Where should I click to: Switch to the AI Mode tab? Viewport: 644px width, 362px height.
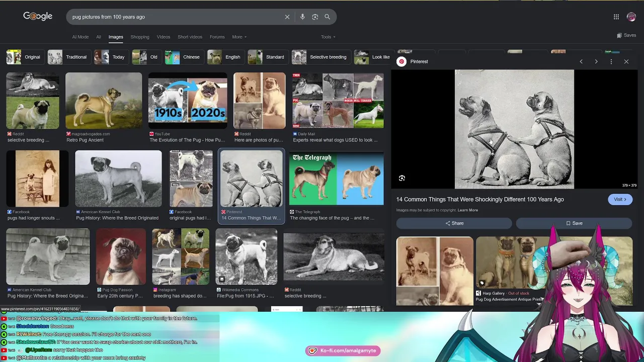80,37
